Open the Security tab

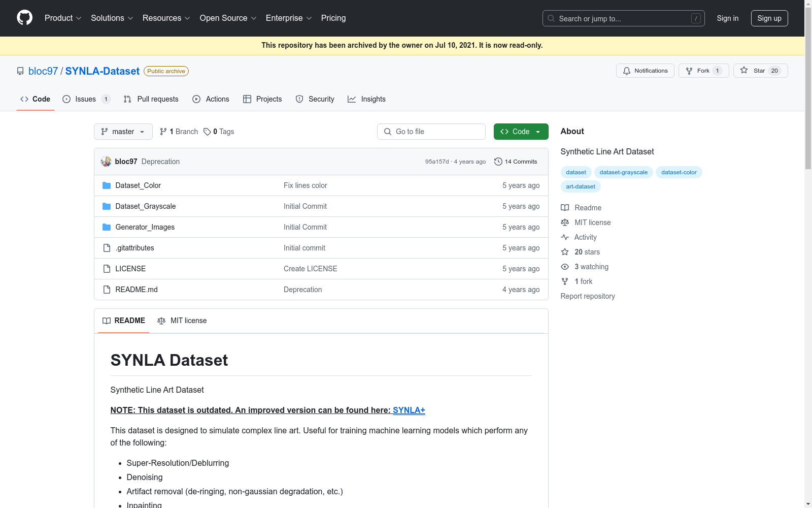click(x=315, y=99)
